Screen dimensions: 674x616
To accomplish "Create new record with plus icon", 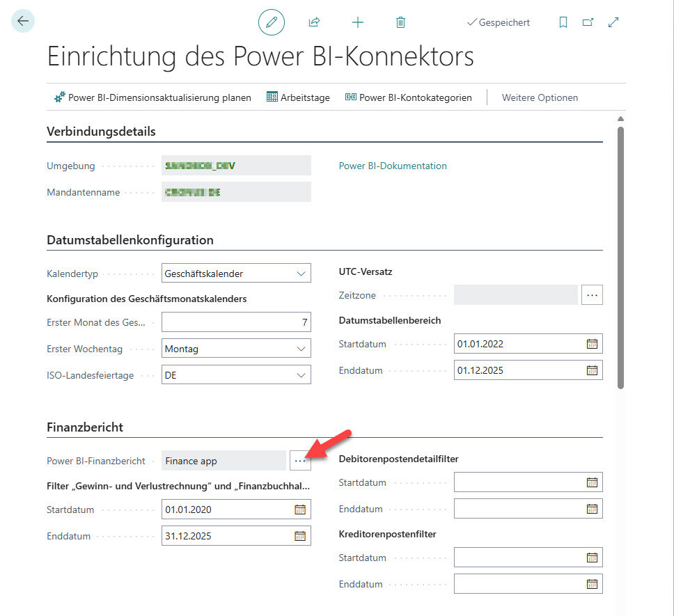I will 358,22.
